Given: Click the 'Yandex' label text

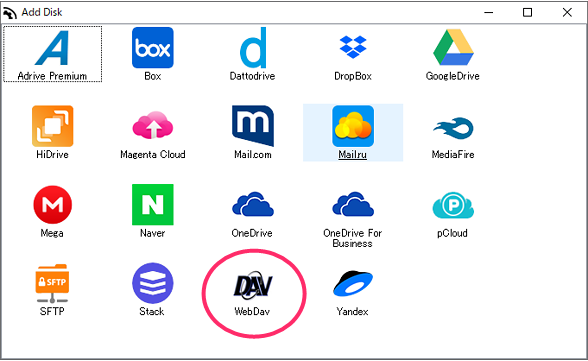Looking at the screenshot, I should (x=352, y=312).
